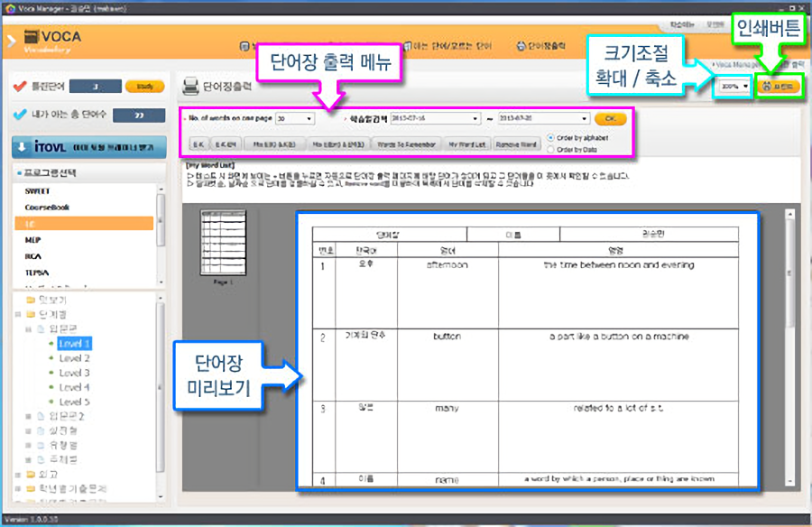
Task: Click the arrow icon left of VOCA logo
Action: click(x=11, y=40)
